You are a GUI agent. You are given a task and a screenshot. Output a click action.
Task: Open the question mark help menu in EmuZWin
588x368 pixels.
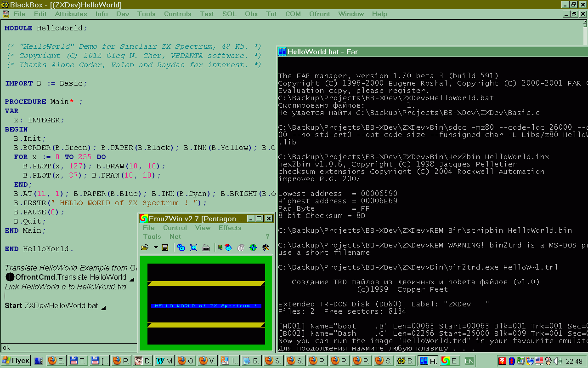[x=267, y=236]
